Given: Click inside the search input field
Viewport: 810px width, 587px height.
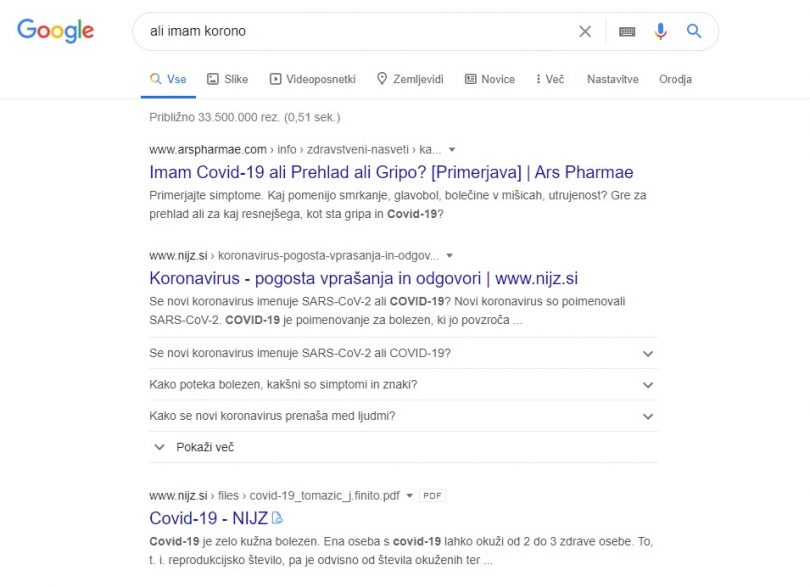Looking at the screenshot, I should [x=350, y=31].
